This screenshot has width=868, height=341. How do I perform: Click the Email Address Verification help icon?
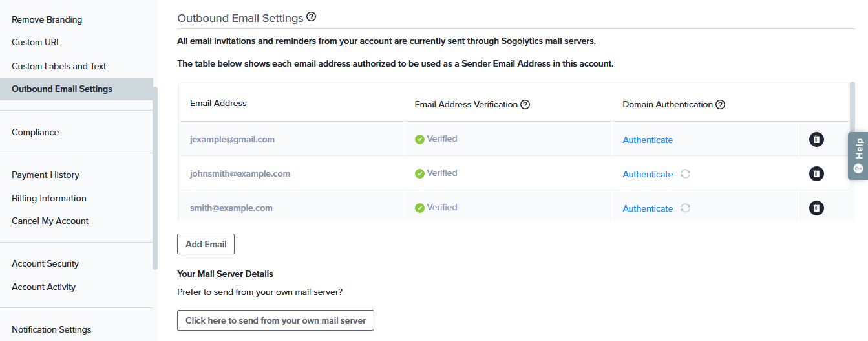tap(525, 104)
